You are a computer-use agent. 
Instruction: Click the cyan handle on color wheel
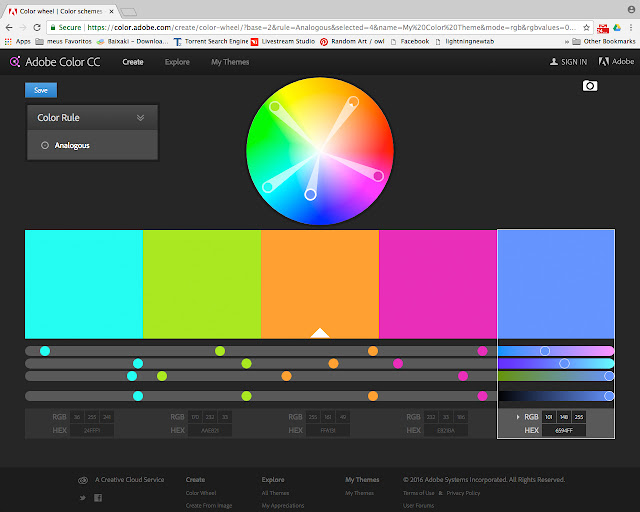click(268, 187)
